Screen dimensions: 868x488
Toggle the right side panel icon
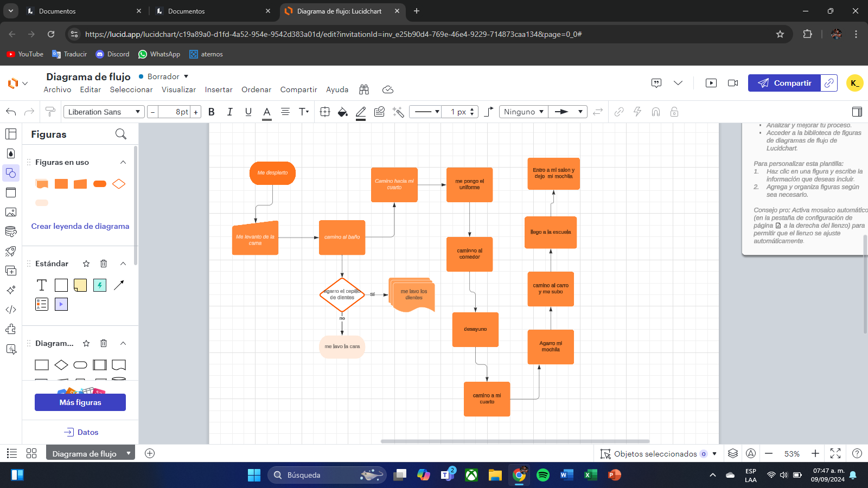pos(857,112)
